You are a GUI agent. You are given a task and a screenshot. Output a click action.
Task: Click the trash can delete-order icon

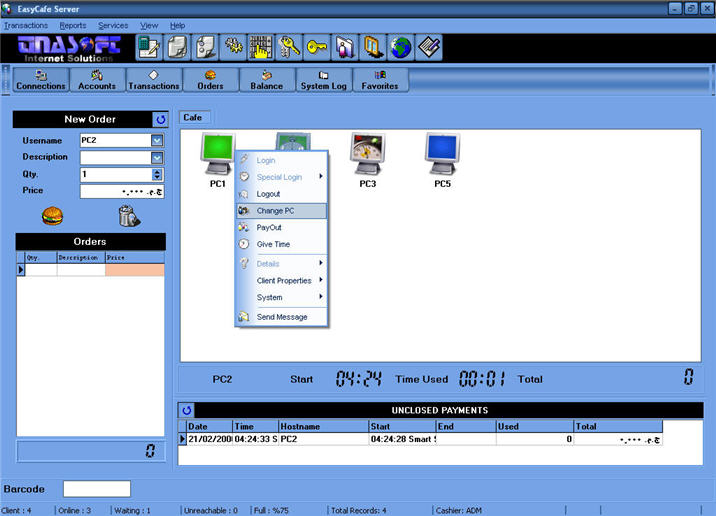129,216
